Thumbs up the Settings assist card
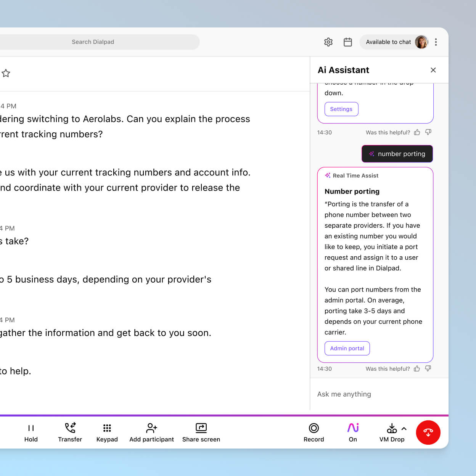476x476 pixels. 417,132
